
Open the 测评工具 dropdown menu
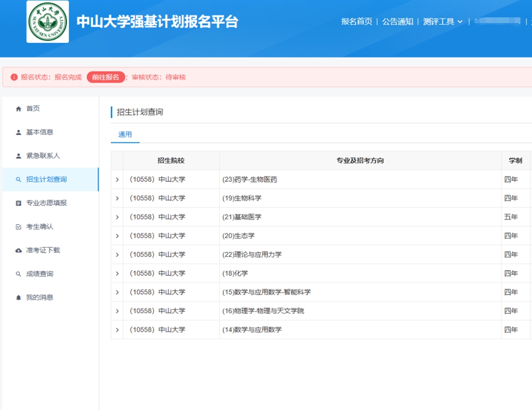pos(443,22)
